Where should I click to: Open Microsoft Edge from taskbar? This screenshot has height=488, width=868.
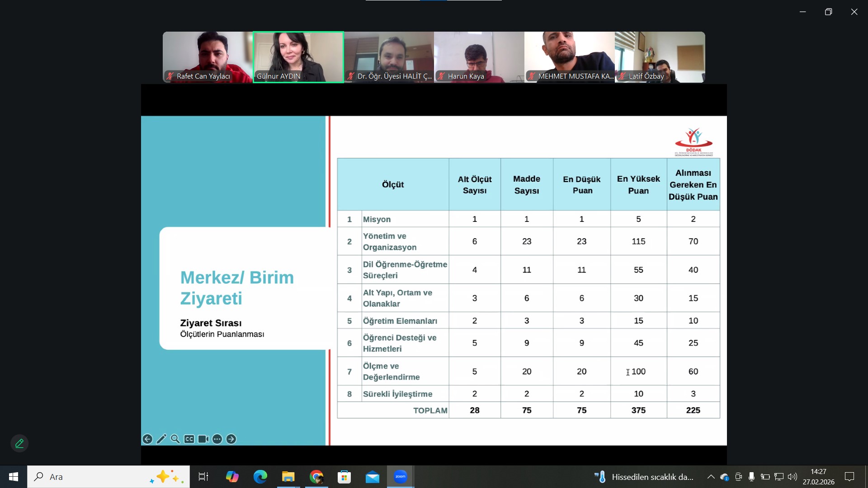(x=260, y=477)
